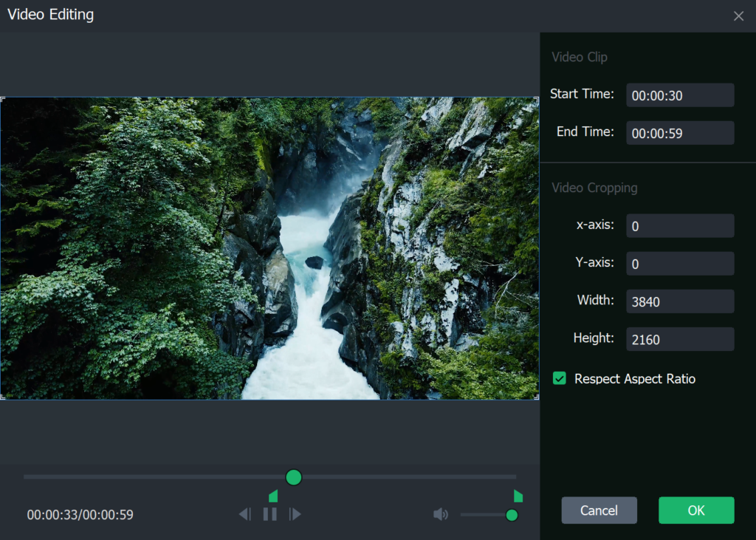Click the End Time input field
Viewport: 756px width, 540px height.
[x=680, y=133]
